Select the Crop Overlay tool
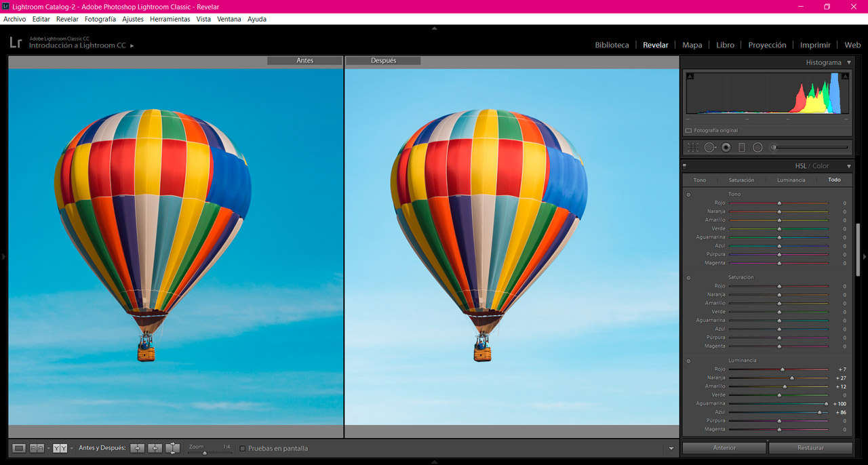Screen dimensions: 868x465 (692, 146)
